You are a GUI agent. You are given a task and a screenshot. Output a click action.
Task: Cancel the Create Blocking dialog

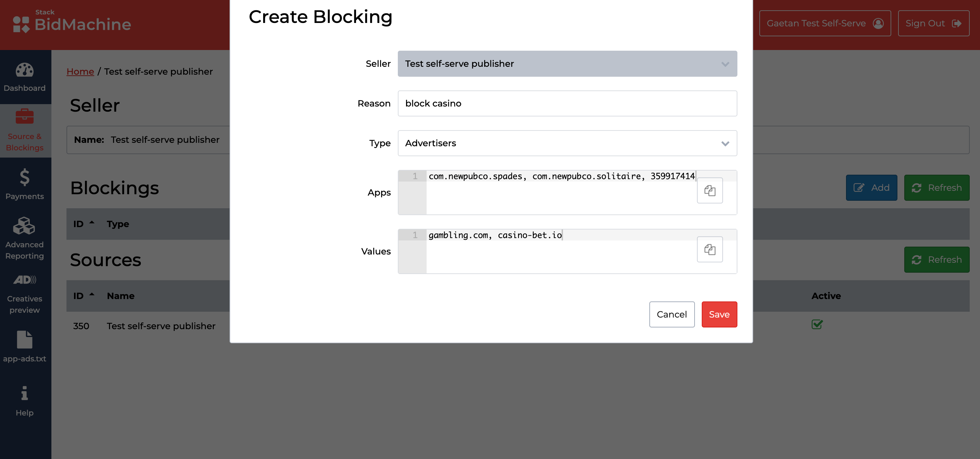672,314
